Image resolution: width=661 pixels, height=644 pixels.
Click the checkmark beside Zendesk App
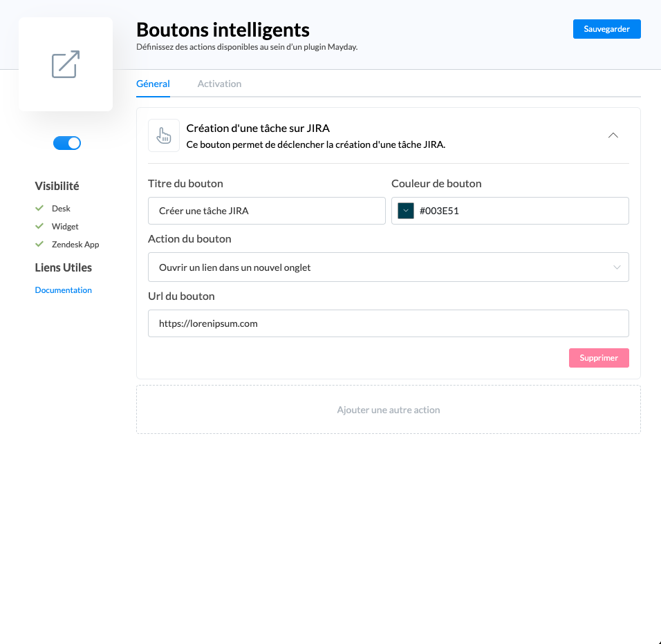39,244
